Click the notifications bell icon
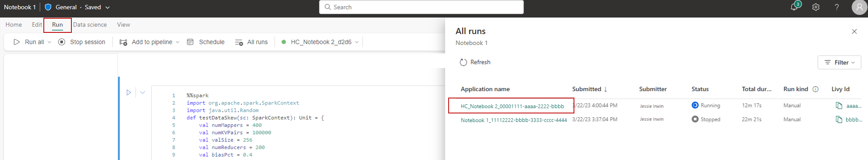Viewport: 868px width, 160px height. [x=794, y=7]
